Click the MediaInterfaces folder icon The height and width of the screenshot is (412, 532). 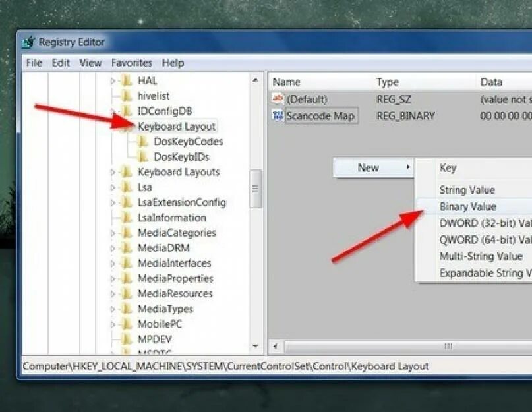point(127,264)
